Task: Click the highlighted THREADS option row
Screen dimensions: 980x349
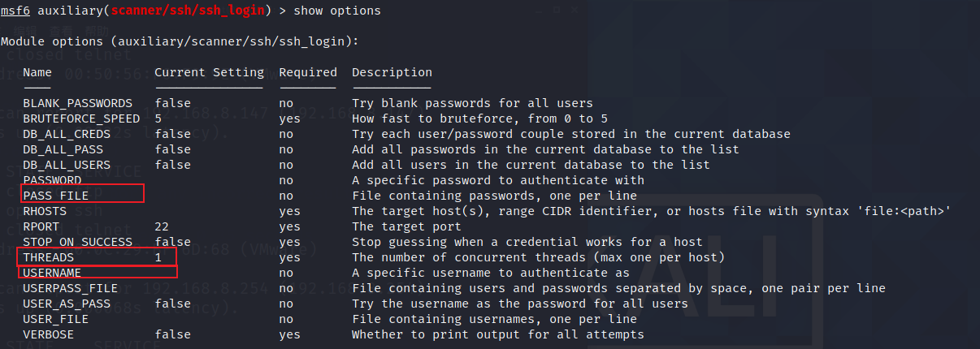Action: click(x=97, y=257)
